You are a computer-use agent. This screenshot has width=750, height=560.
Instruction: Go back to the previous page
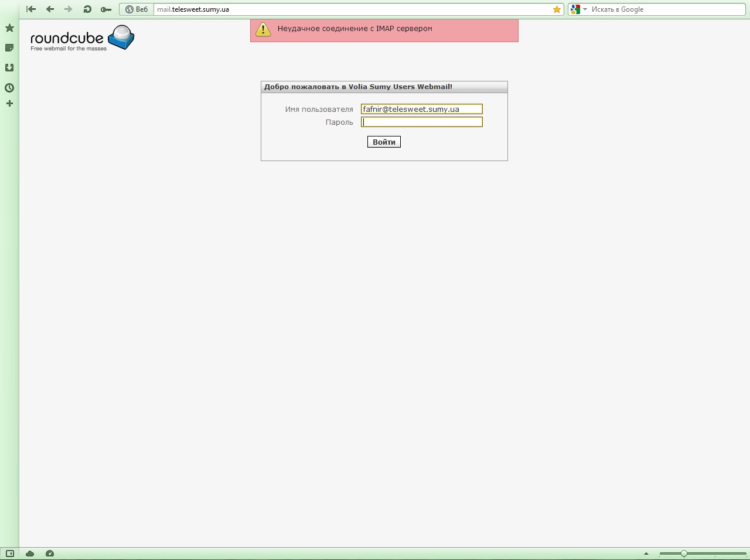50,9
